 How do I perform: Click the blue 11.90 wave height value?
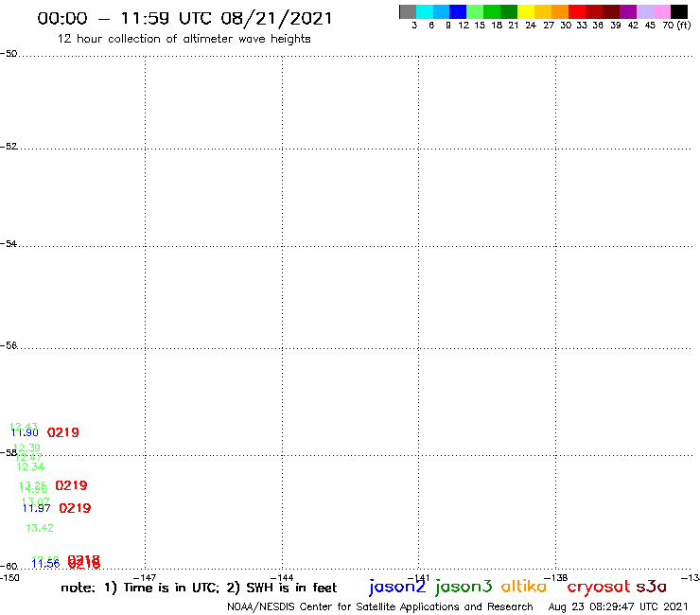tap(25, 432)
